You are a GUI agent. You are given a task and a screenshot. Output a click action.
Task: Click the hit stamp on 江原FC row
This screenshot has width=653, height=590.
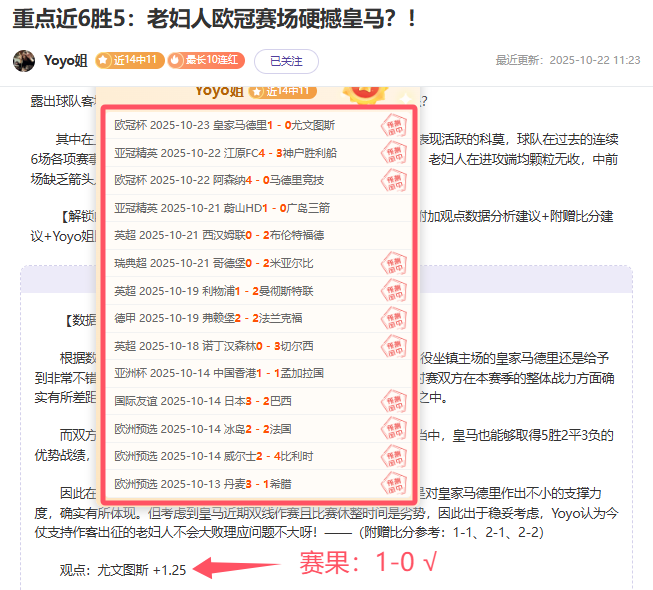pyautogui.click(x=394, y=153)
